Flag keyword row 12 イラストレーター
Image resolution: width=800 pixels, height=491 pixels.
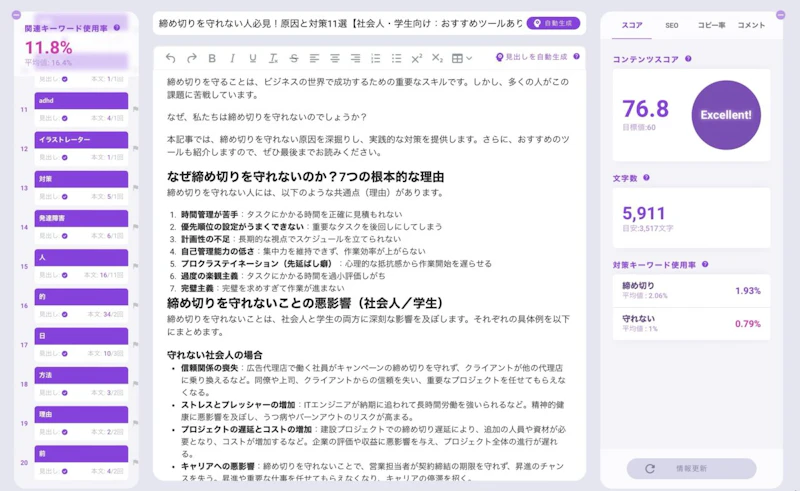[x=135, y=148]
